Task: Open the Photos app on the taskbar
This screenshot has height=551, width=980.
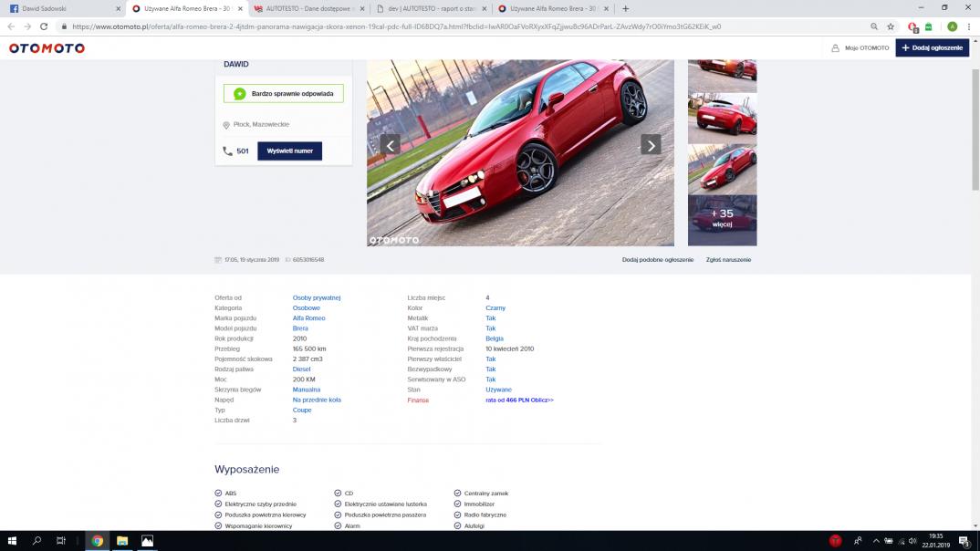Action: point(147,541)
